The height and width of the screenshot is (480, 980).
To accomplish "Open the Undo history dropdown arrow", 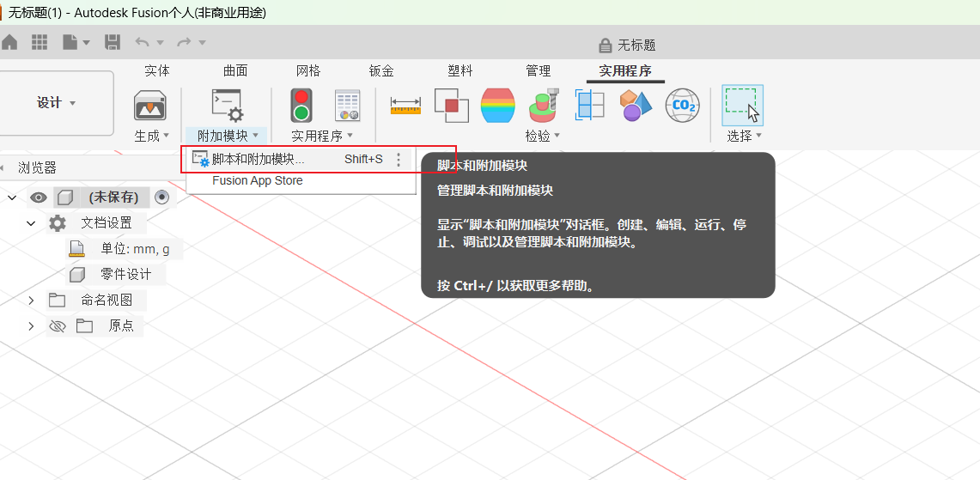I will click(160, 43).
